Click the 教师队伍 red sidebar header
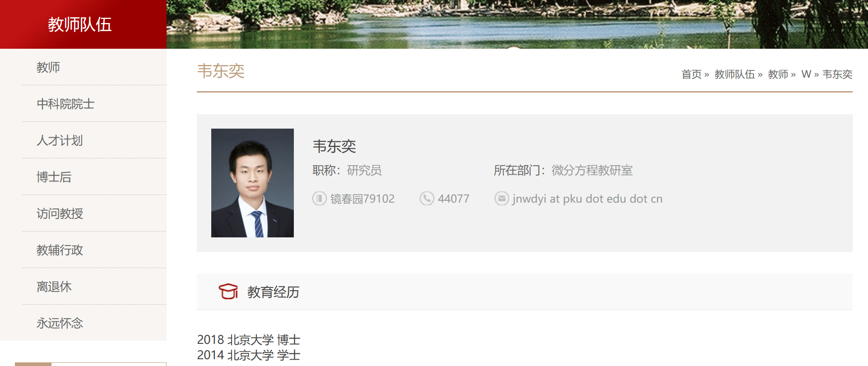 83,24
